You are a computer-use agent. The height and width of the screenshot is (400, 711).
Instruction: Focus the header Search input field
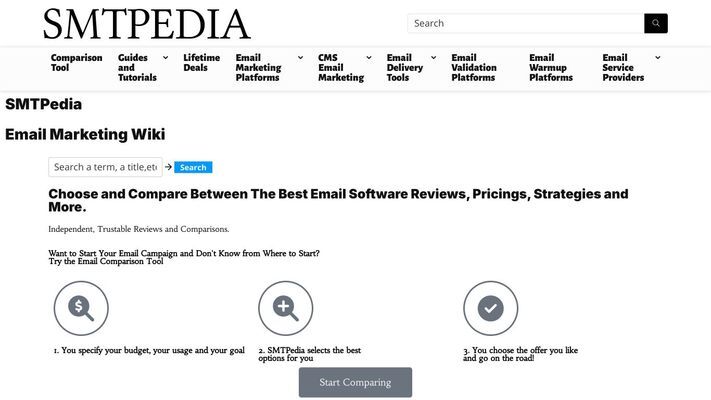pyautogui.click(x=526, y=23)
